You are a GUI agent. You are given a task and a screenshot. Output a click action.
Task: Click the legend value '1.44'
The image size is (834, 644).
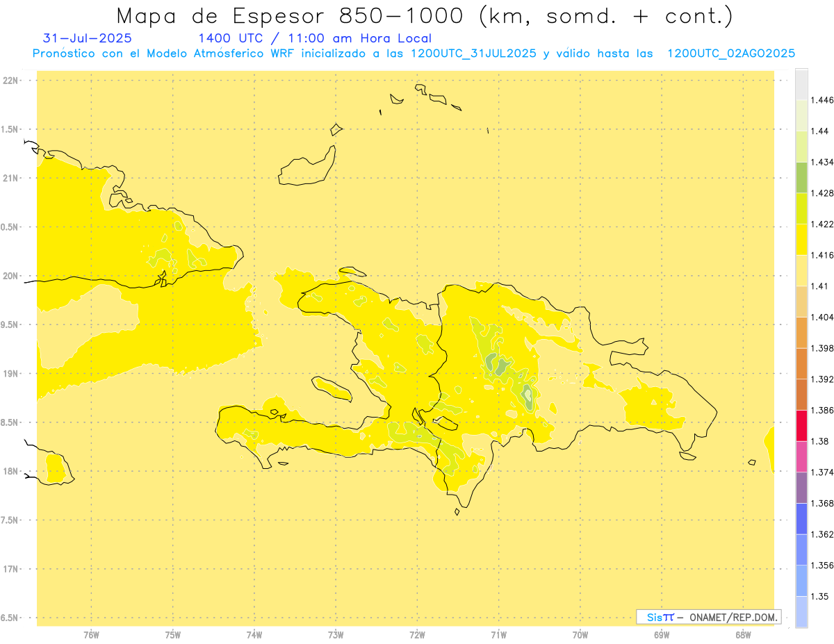[820, 131]
